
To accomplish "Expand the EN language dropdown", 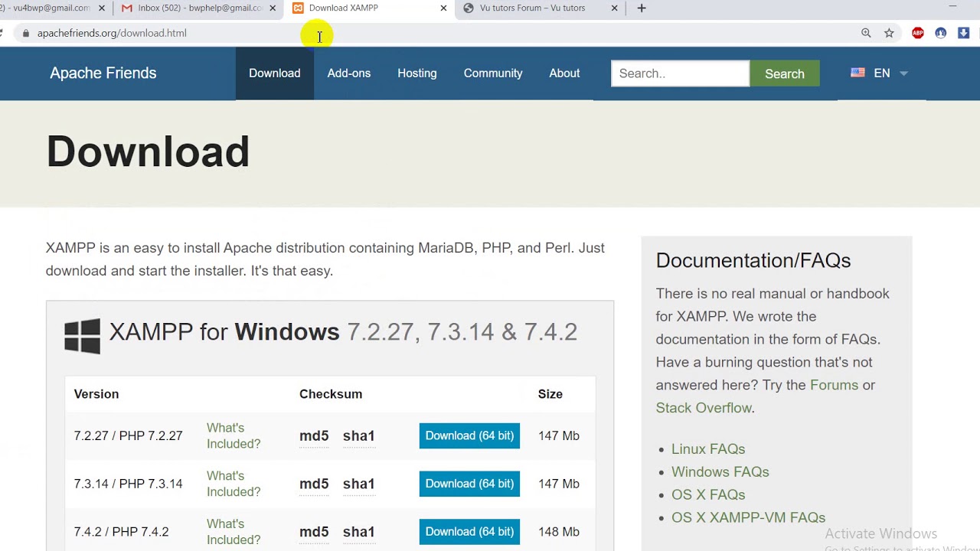I will (x=890, y=73).
